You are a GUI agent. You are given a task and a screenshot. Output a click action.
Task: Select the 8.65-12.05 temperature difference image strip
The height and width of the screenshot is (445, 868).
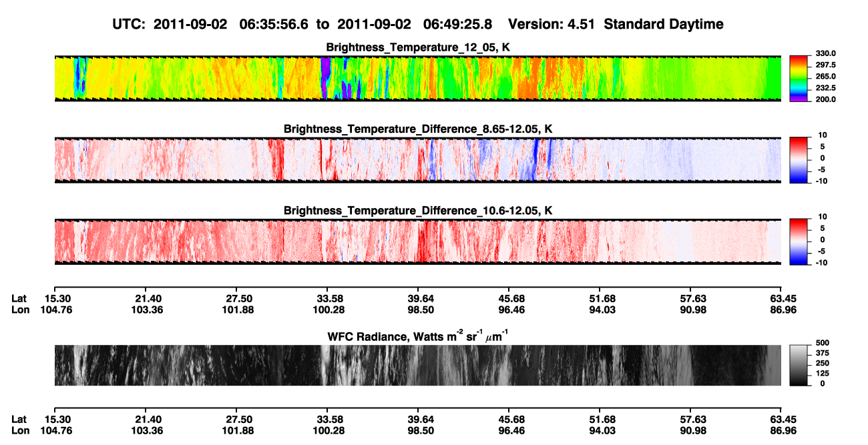pyautogui.click(x=417, y=159)
